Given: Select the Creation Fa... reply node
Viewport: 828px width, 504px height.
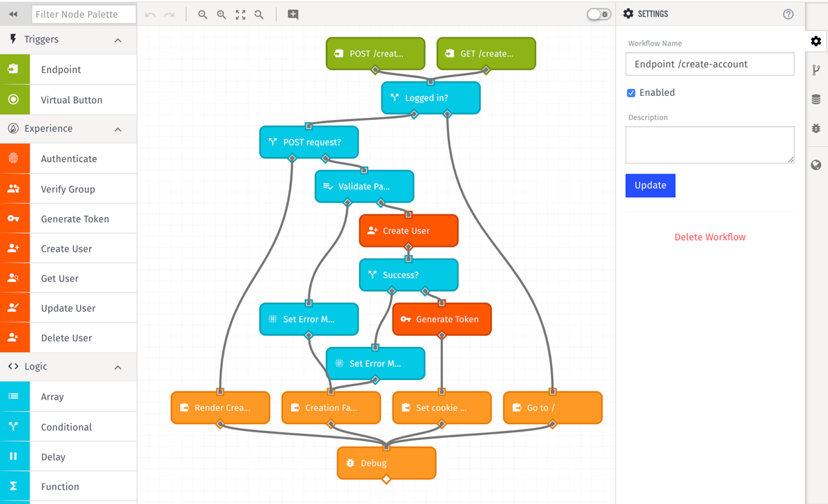Looking at the screenshot, I should [x=331, y=407].
